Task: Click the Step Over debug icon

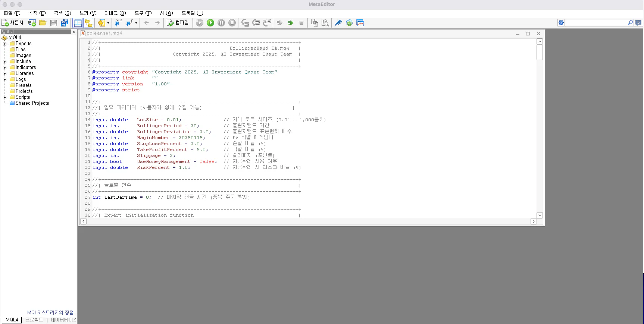Action: point(256,23)
